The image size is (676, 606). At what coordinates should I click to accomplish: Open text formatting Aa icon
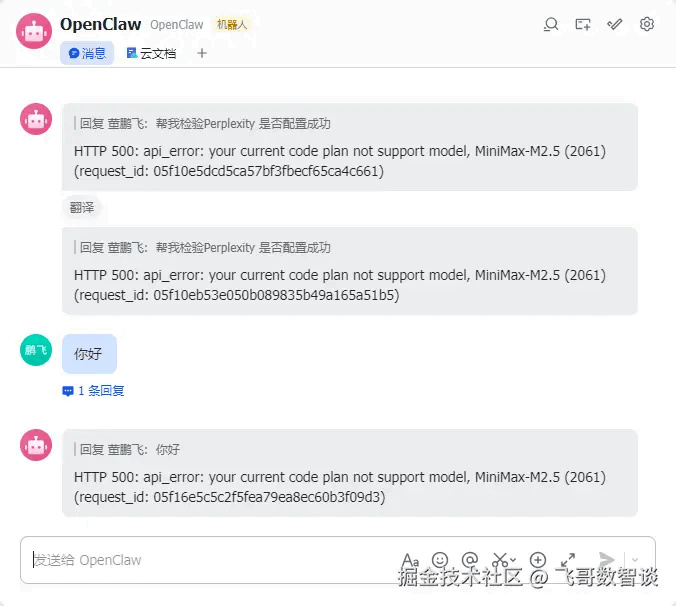coord(410,560)
